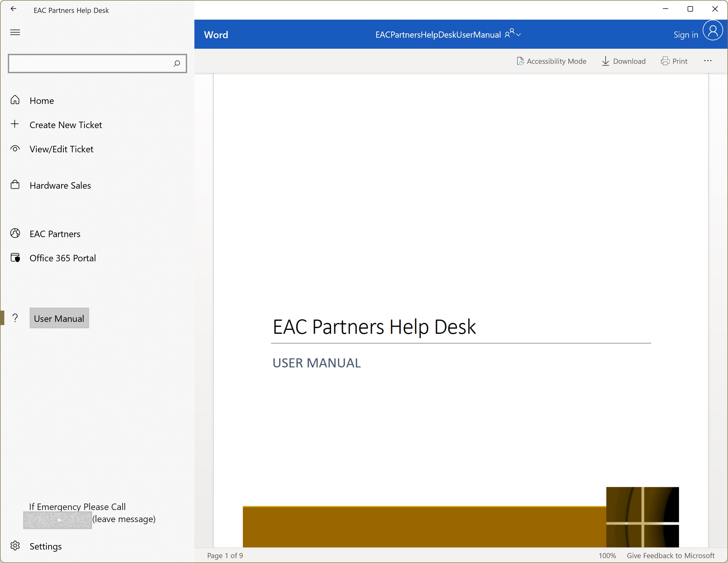Open the Home navigation item

pos(41,101)
